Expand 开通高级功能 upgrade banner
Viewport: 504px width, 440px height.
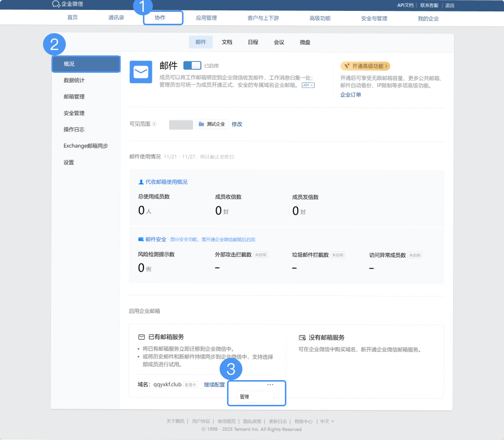tap(365, 66)
